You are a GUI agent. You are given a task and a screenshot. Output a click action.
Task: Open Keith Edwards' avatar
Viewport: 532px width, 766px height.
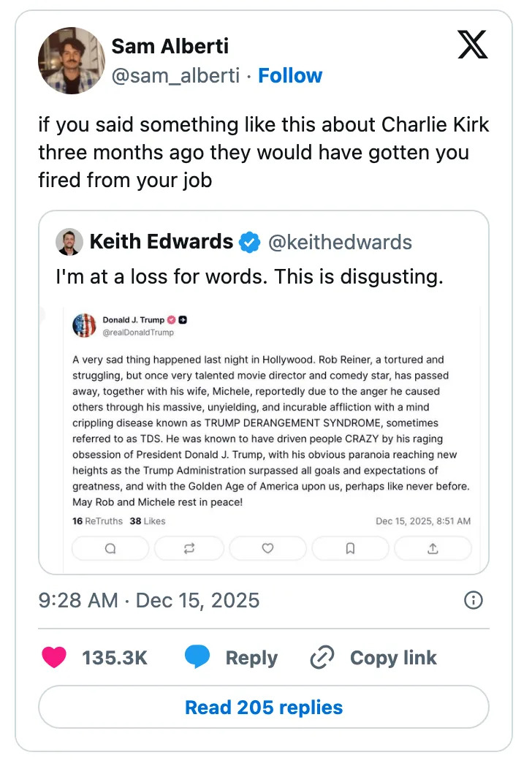pyautogui.click(x=69, y=242)
